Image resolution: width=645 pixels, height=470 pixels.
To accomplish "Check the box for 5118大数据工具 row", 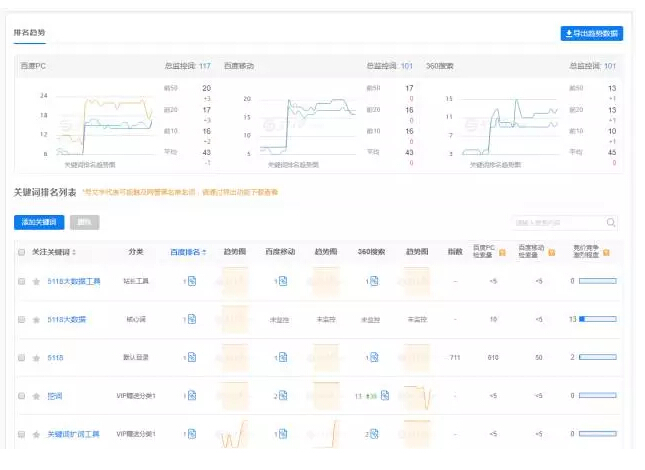I will (x=22, y=281).
